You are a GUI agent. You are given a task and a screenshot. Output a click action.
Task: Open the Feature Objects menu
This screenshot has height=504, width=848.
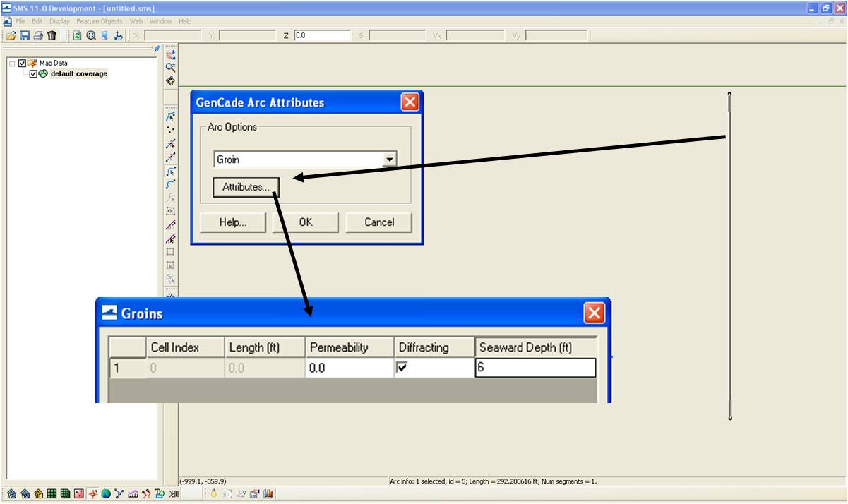[100, 21]
